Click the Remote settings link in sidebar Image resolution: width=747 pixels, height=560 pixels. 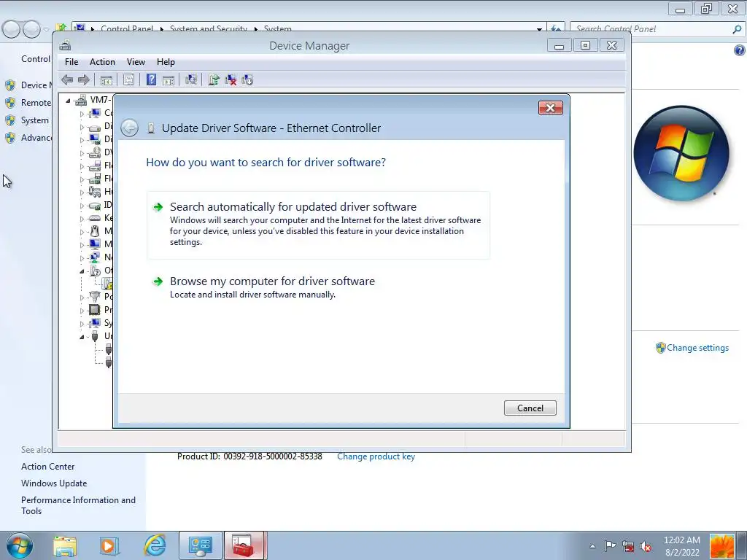click(36, 103)
